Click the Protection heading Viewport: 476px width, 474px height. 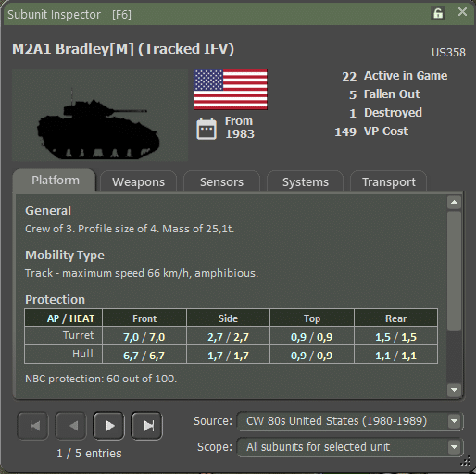point(55,300)
